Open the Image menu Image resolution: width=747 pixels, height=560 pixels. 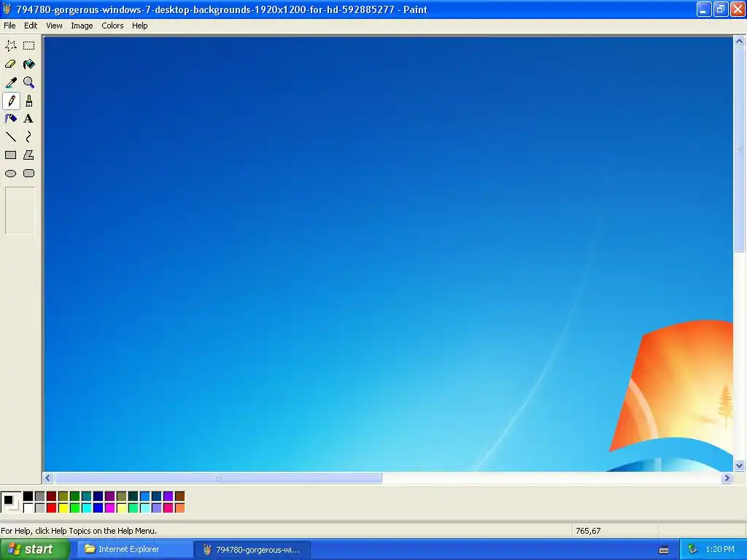click(x=82, y=26)
